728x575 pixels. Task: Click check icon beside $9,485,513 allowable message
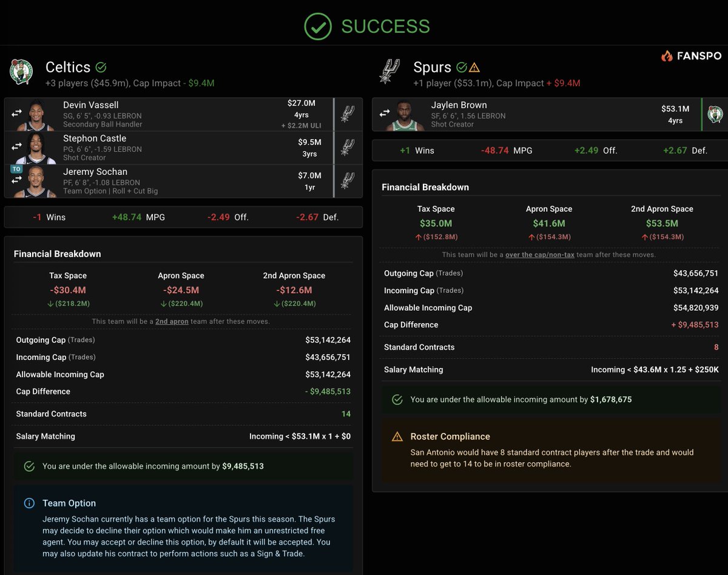coord(29,466)
